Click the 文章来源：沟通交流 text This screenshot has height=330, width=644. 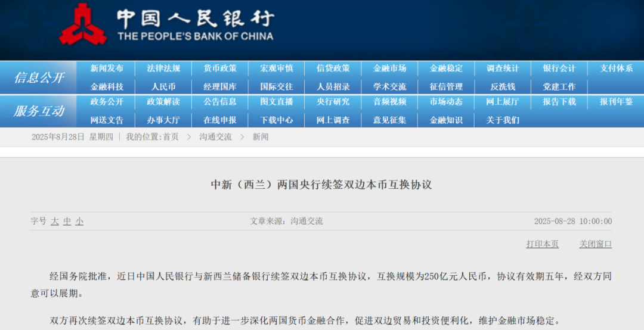[x=286, y=222]
